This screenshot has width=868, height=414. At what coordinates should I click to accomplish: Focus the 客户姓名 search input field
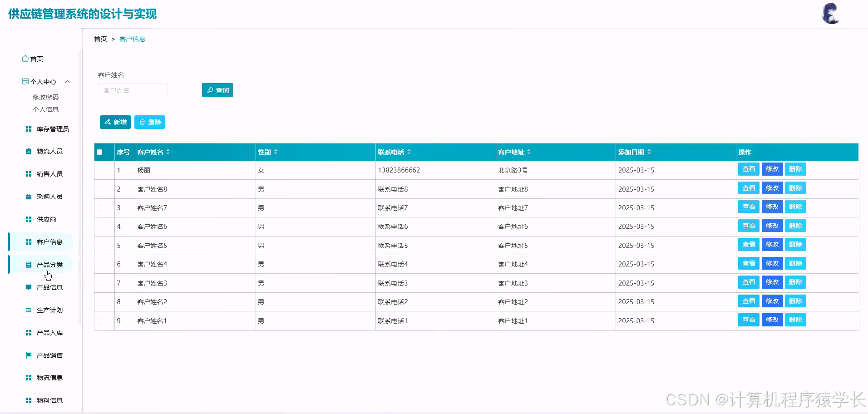click(x=133, y=90)
